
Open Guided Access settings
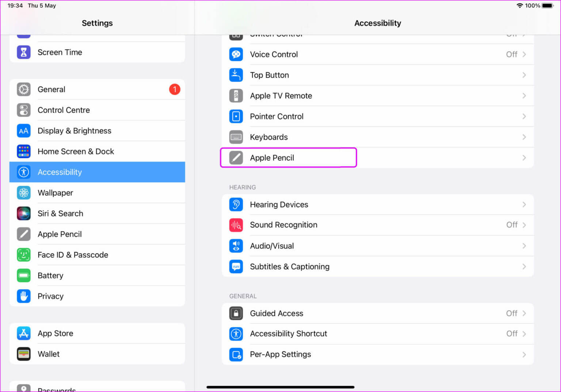click(x=378, y=313)
